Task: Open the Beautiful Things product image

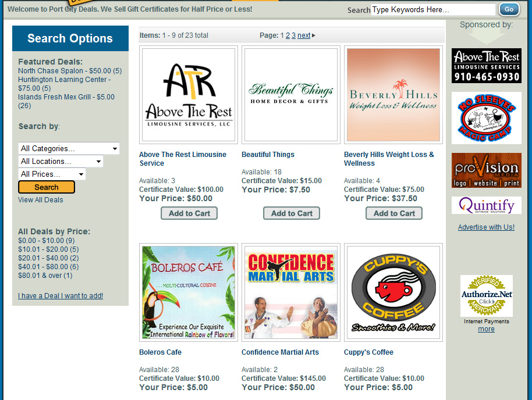Action: 291,95
